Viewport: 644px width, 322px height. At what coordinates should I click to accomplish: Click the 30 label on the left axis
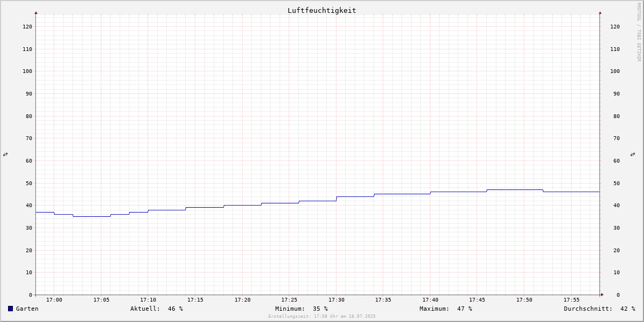coord(29,228)
